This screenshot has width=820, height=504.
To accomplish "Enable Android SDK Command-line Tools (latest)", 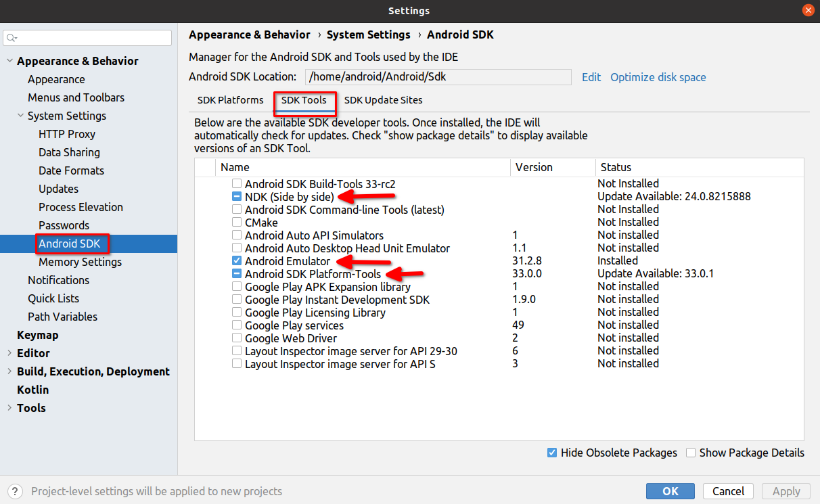I will [x=237, y=209].
